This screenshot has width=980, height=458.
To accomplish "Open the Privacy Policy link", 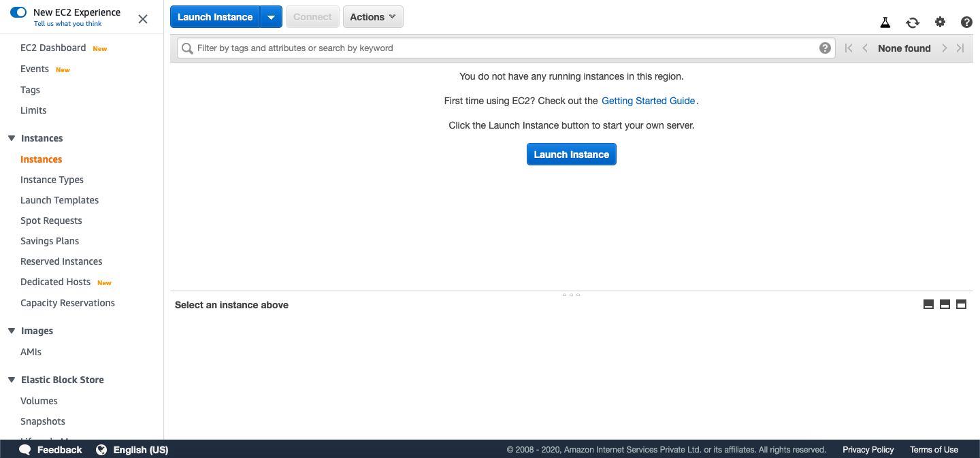I will click(x=868, y=450).
